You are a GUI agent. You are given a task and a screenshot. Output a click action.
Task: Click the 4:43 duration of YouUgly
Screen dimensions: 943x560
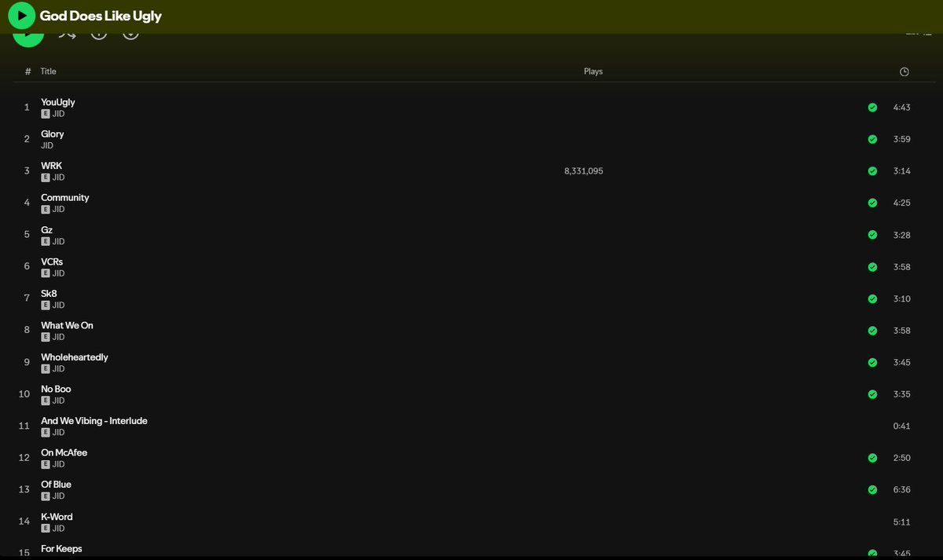(x=902, y=108)
